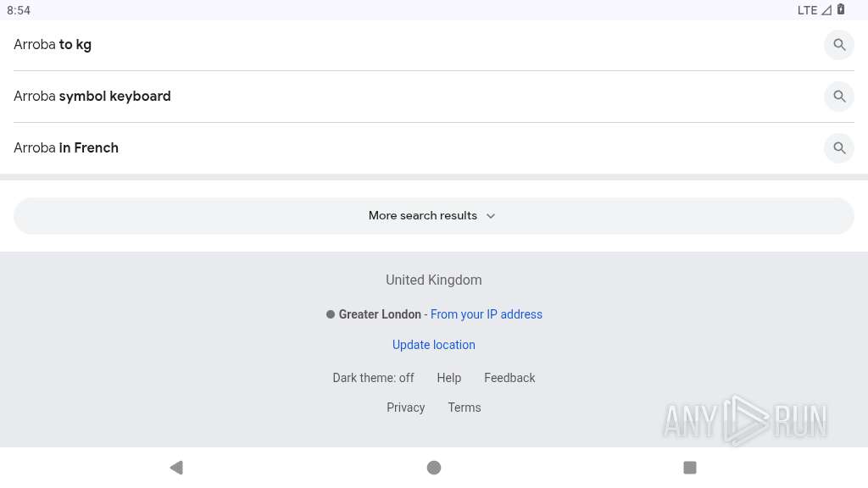Image resolution: width=868 pixels, height=488 pixels.
Task: Tap the Android home circle button
Action: coord(434,468)
